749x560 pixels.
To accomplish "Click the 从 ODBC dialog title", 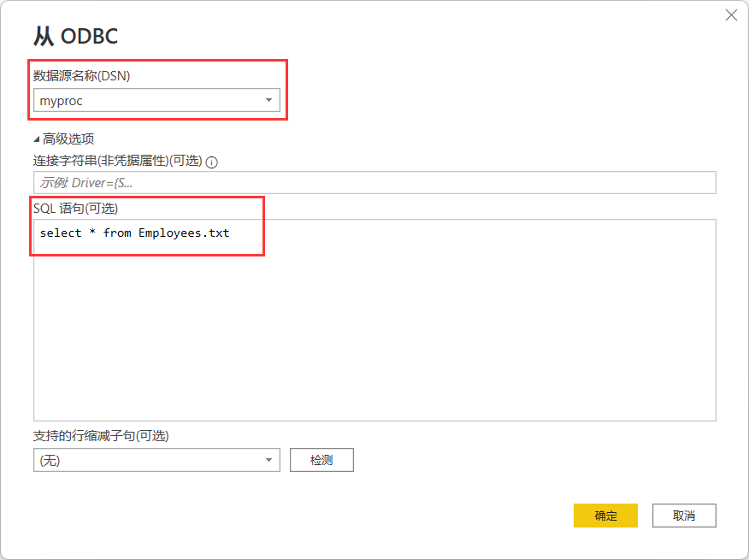I will (x=75, y=36).
